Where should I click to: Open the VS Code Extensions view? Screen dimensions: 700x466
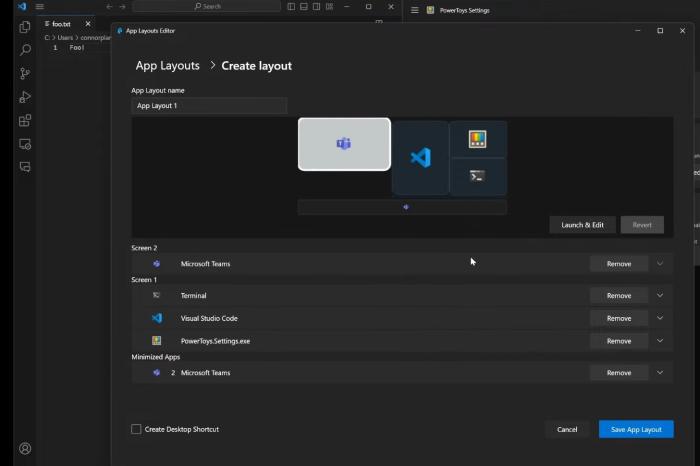25,121
